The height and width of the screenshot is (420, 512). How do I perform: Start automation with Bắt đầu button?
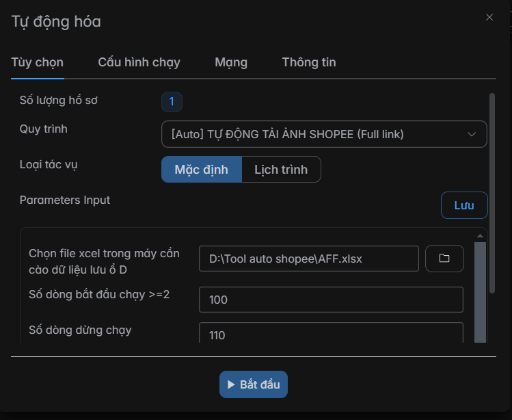pyautogui.click(x=254, y=384)
